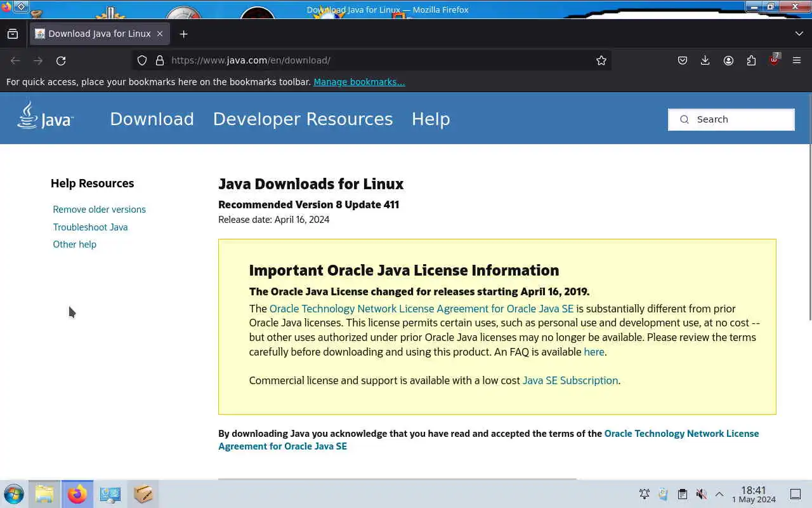This screenshot has height=508, width=812.
Task: Click the show desktop button
Action: click(796, 494)
